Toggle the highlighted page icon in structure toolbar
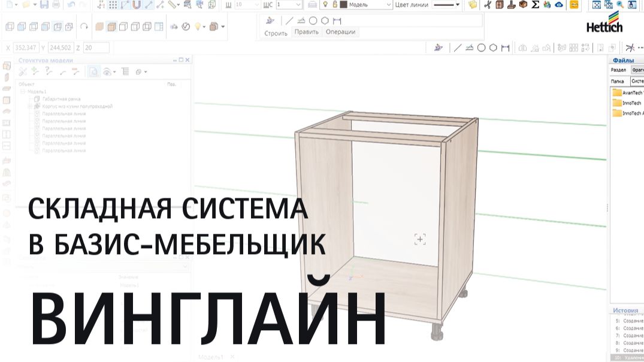This screenshot has height=362, width=644. pyautogui.click(x=93, y=71)
